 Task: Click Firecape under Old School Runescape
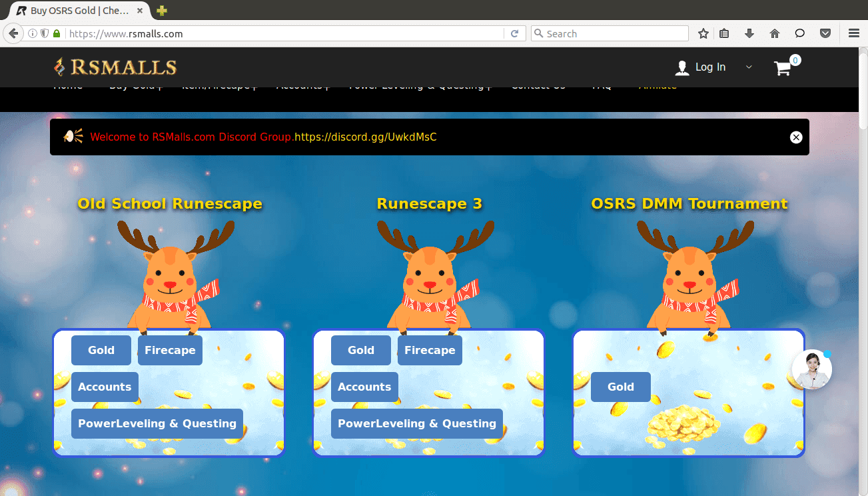[170, 350]
